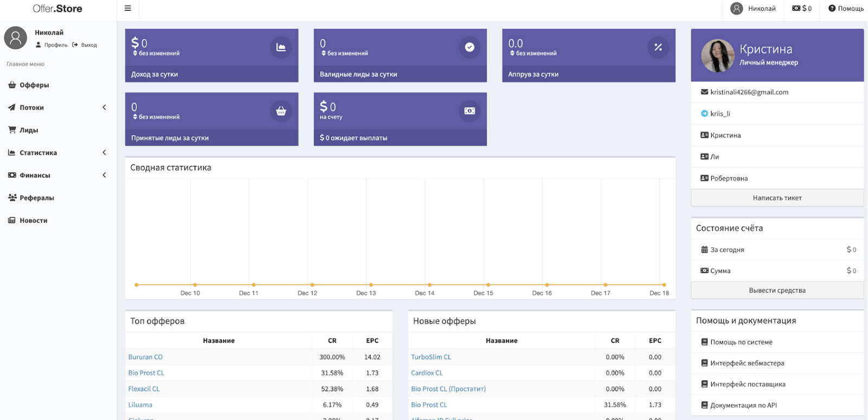Toggle the hamburger sidebar menu icon
The height and width of the screenshot is (420, 868).
[x=128, y=8]
